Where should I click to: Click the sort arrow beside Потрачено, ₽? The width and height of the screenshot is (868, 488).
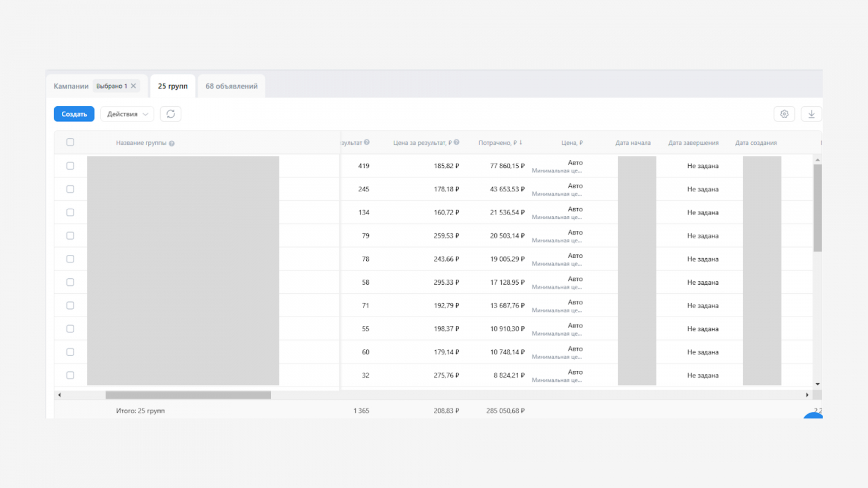521,143
